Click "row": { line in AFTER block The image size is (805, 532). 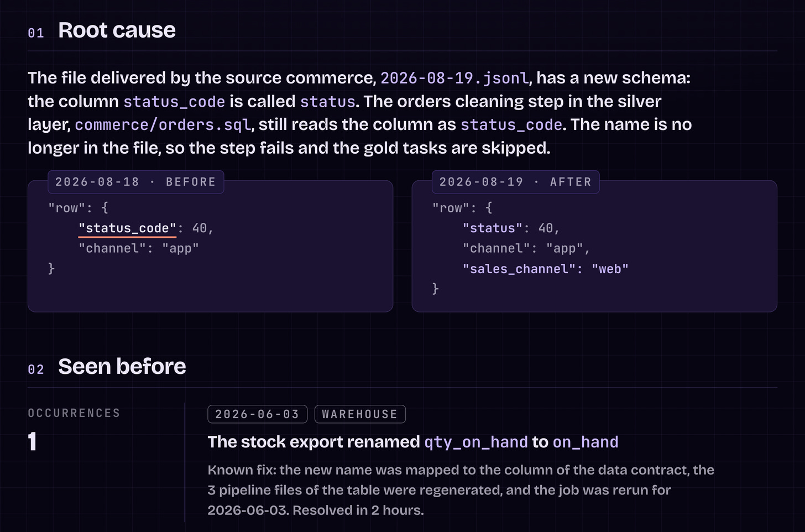coord(462,208)
